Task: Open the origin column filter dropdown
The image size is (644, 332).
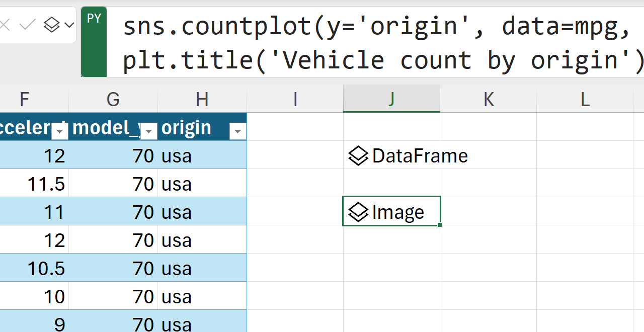Action: click(237, 132)
